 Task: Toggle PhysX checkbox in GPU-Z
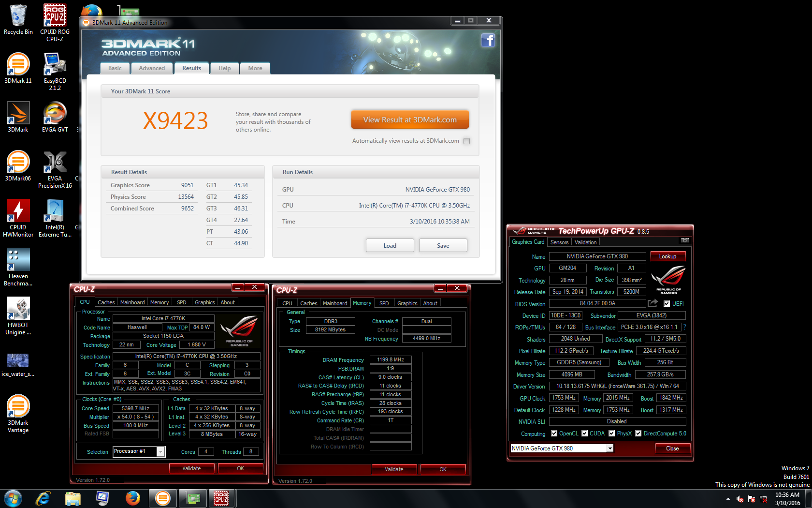[x=612, y=433]
